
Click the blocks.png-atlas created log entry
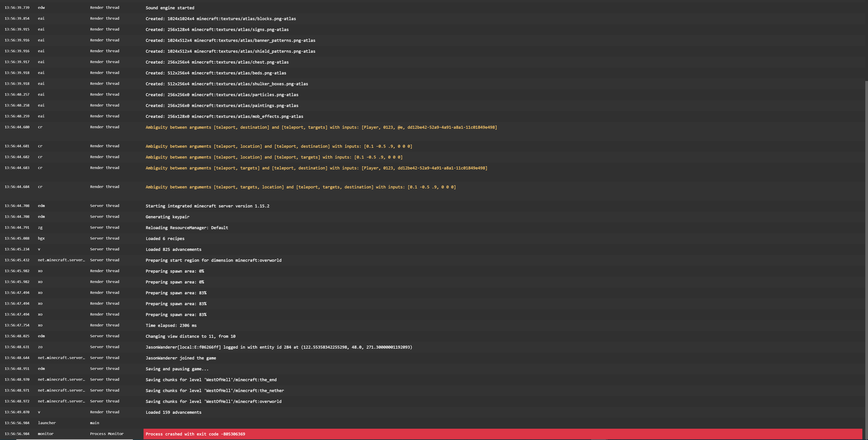(220, 19)
